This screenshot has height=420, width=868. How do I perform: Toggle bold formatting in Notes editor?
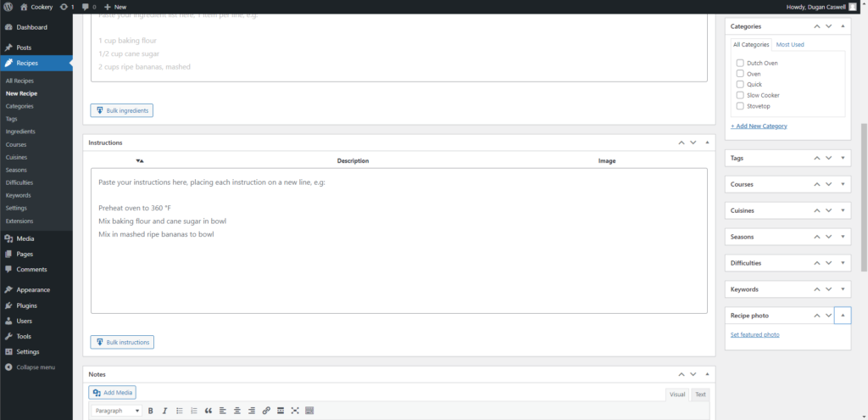click(x=150, y=411)
